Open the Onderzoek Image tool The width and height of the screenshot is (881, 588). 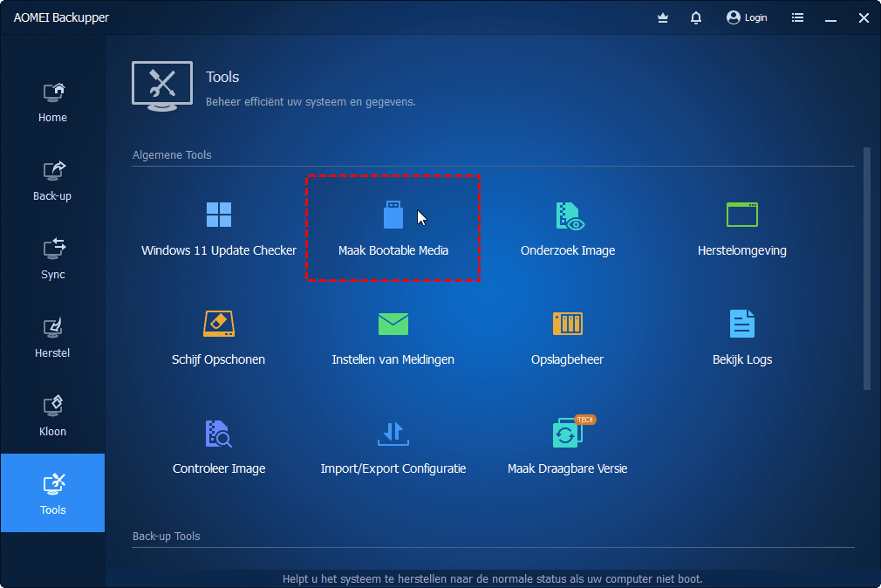[x=568, y=229]
